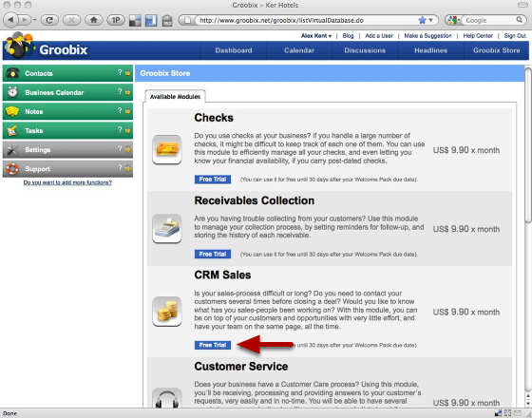Image resolution: width=532 pixels, height=418 pixels.
Task: Click the Checks module heading
Action: [x=214, y=118]
